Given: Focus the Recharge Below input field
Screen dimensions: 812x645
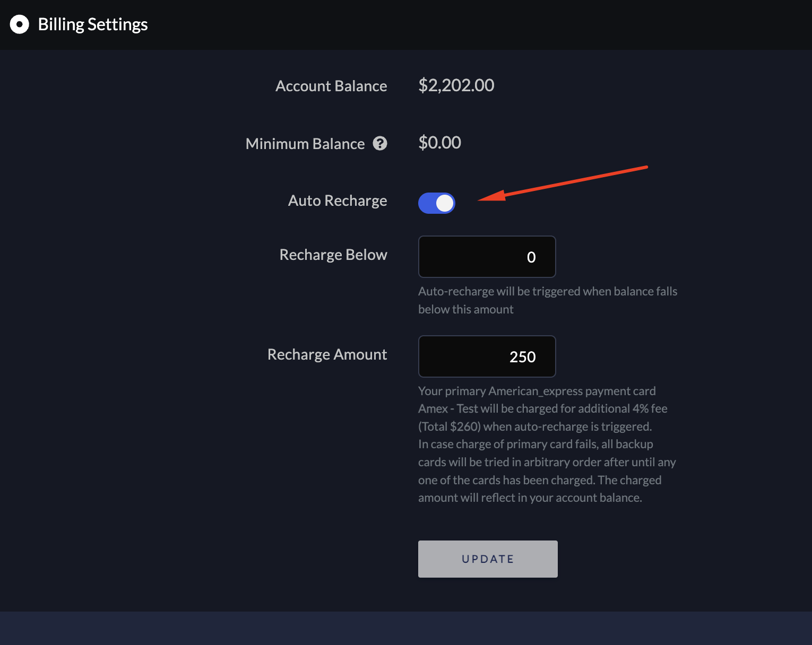Looking at the screenshot, I should [487, 257].
